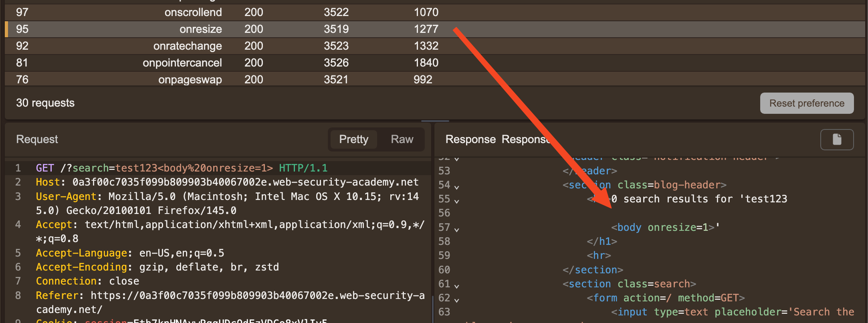The height and width of the screenshot is (323, 868).
Task: Click the split handle above the Response panel
Action: pos(435,121)
